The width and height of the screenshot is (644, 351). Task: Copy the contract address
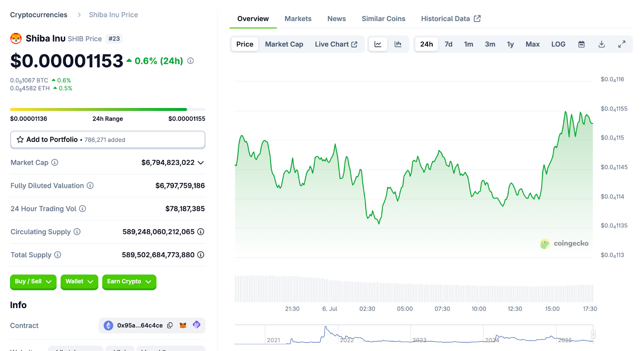pyautogui.click(x=170, y=325)
